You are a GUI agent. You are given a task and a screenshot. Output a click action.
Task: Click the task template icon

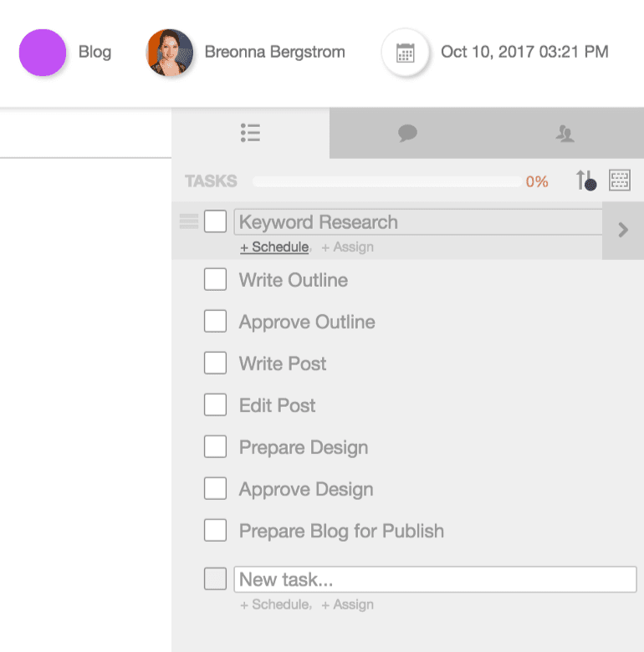[620, 180]
